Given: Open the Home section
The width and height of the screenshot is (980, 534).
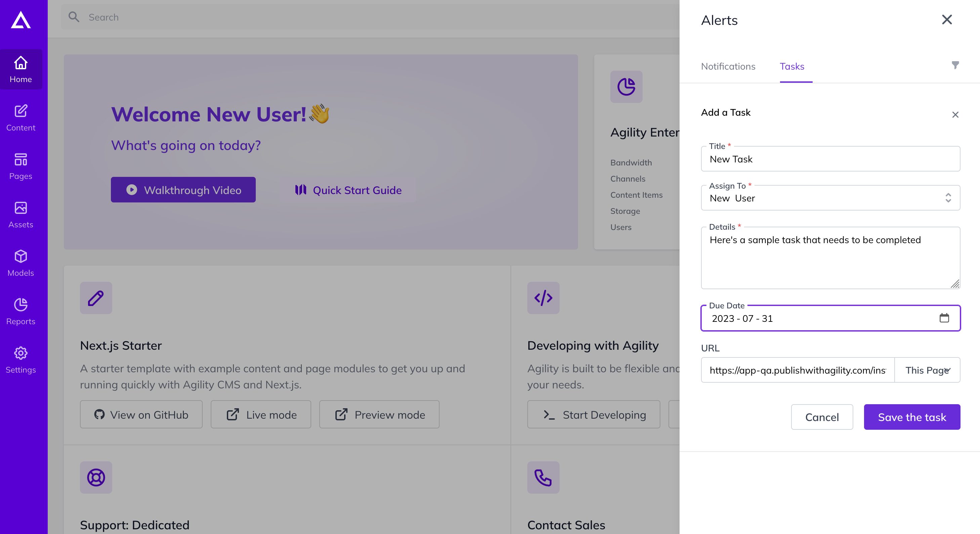Looking at the screenshot, I should click(21, 69).
